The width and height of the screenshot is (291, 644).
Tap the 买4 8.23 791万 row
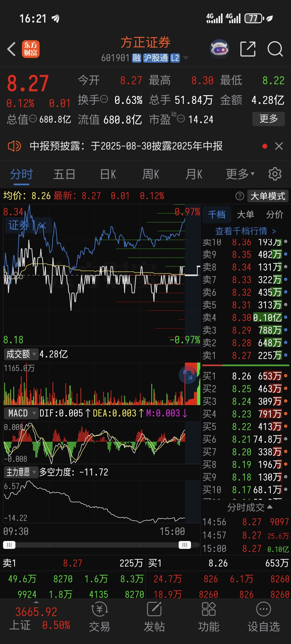point(245,414)
